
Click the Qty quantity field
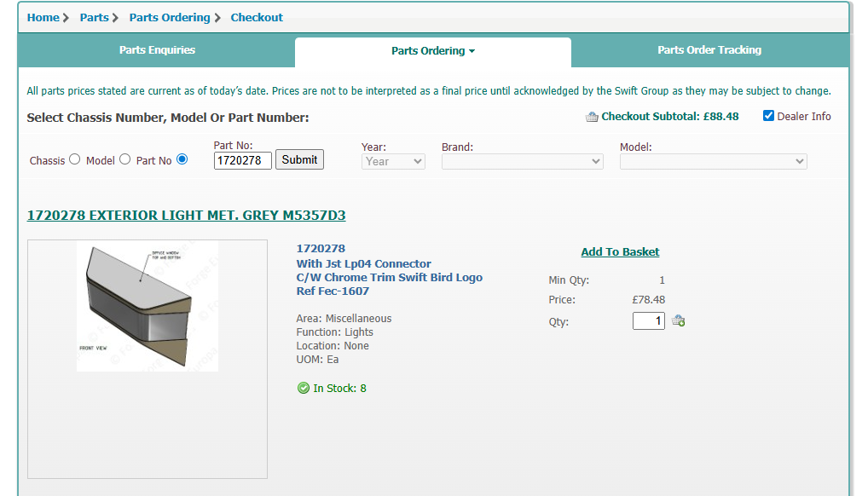tap(648, 321)
